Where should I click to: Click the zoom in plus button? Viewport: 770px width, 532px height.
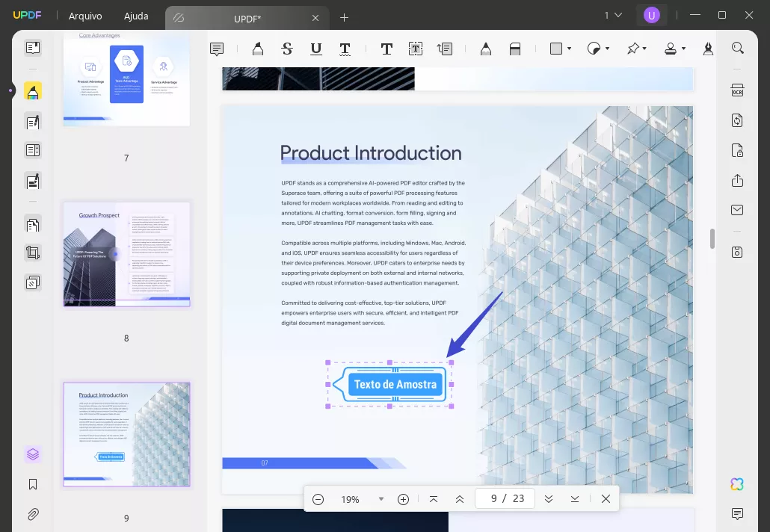403,499
